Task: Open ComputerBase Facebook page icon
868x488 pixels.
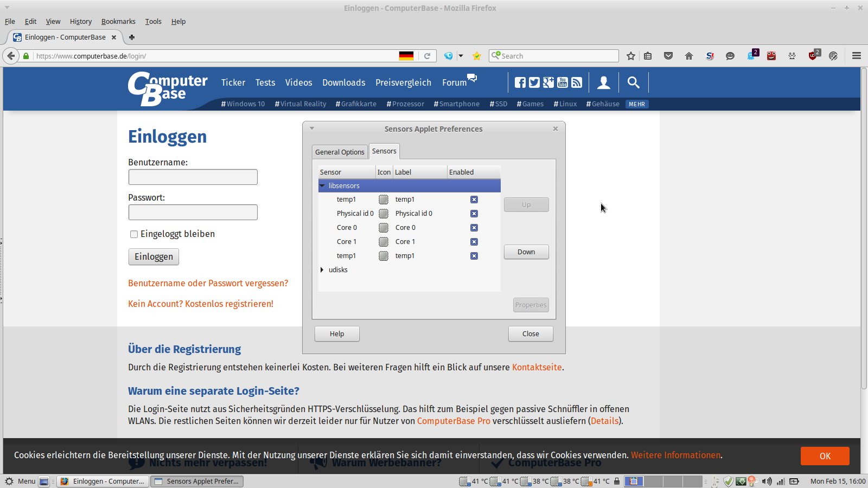Action: (x=520, y=82)
